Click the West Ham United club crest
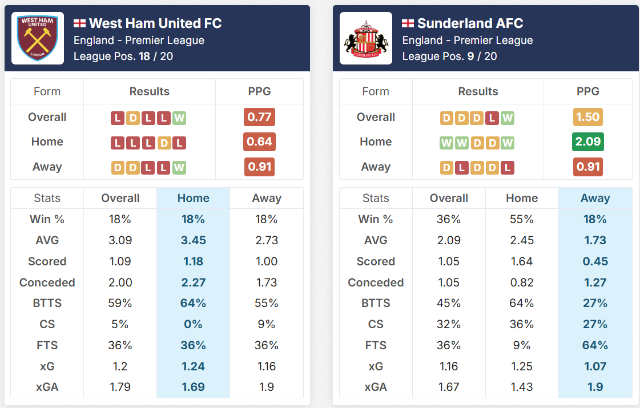 pos(40,39)
